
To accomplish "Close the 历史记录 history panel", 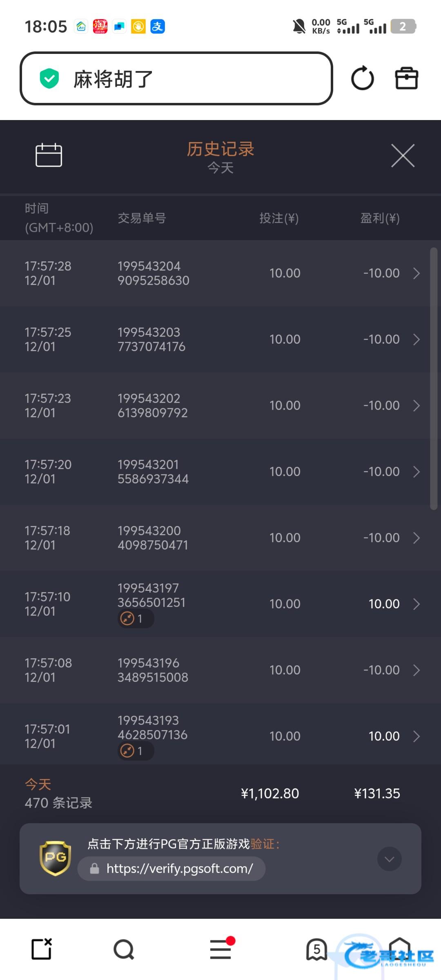I will click(403, 156).
